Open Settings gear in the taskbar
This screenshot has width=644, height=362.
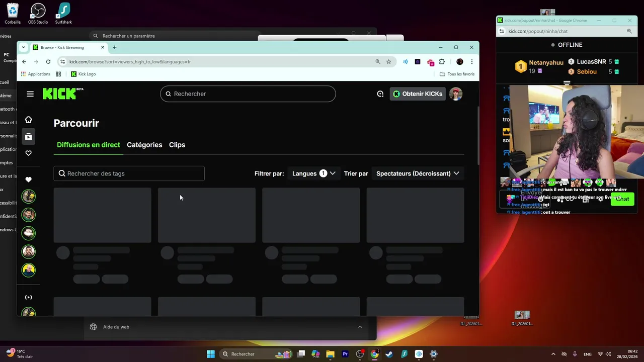[x=433, y=354]
